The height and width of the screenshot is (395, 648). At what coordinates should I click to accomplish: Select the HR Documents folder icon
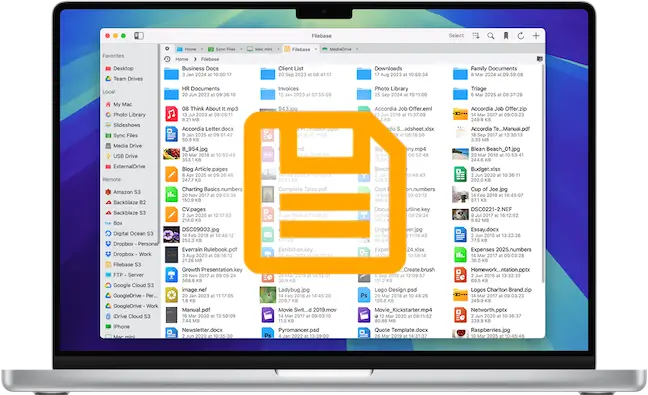[x=171, y=94]
